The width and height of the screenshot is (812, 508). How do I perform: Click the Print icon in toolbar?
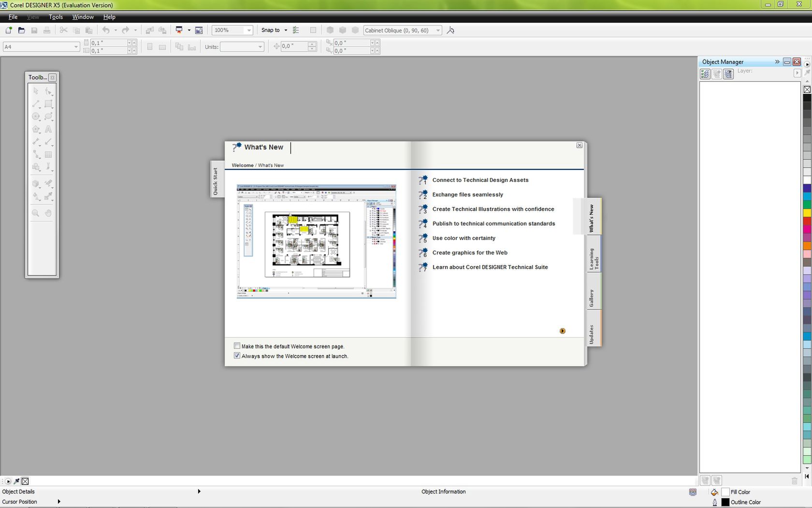point(47,30)
